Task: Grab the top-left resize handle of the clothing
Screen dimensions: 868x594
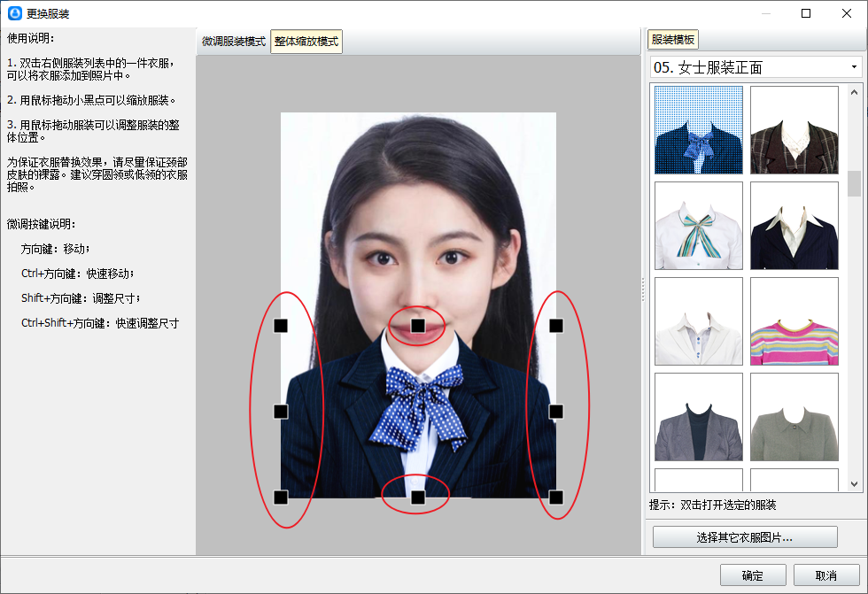Action: 281,326
